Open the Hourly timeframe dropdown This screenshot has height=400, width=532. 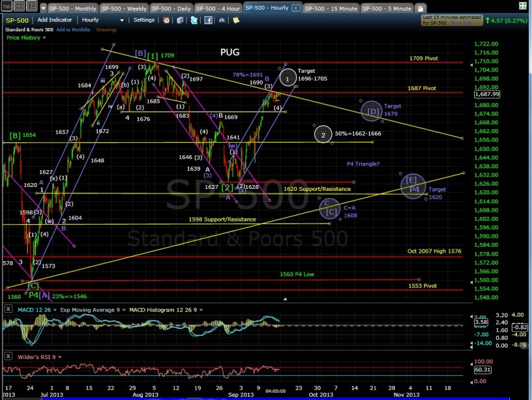[103, 20]
